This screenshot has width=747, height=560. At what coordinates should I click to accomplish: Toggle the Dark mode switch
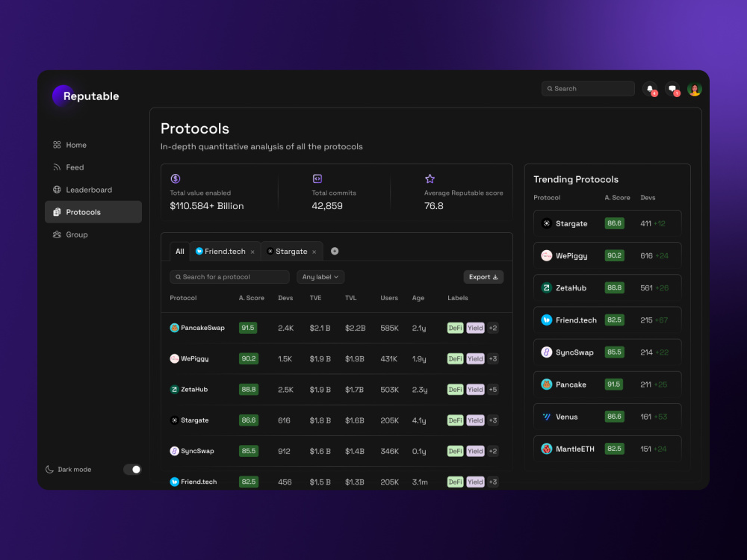click(x=132, y=469)
